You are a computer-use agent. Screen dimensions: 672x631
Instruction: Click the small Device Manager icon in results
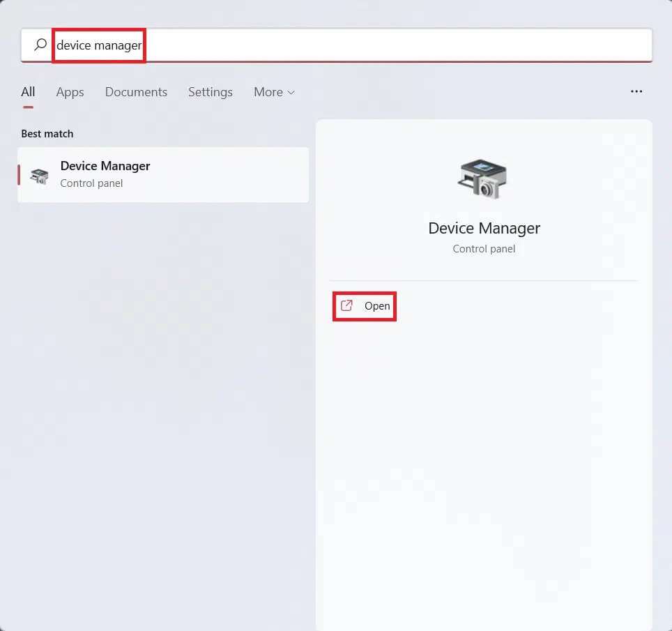(40, 176)
